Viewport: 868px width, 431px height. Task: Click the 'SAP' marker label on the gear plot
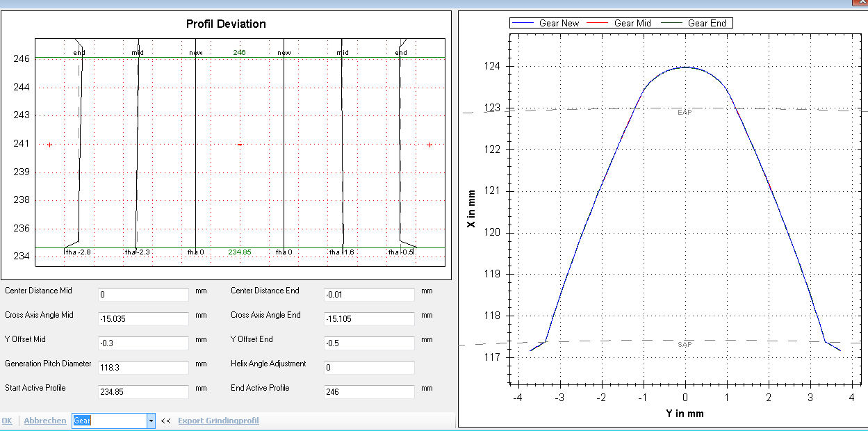point(685,345)
